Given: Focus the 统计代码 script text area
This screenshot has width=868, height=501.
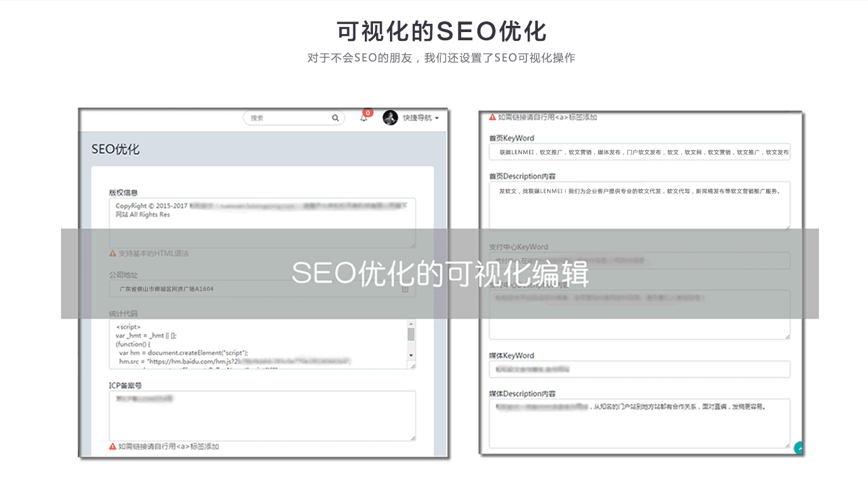Looking at the screenshot, I should pos(258,344).
